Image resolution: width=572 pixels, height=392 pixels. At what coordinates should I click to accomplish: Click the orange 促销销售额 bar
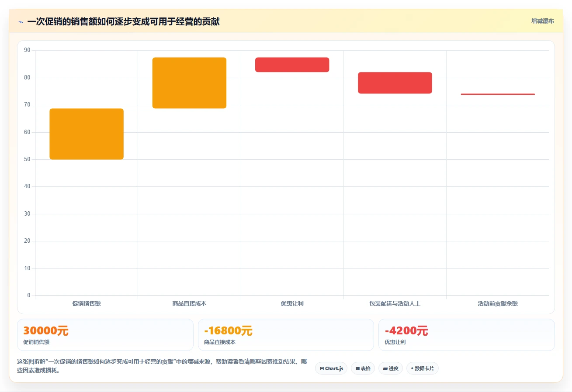point(87,134)
